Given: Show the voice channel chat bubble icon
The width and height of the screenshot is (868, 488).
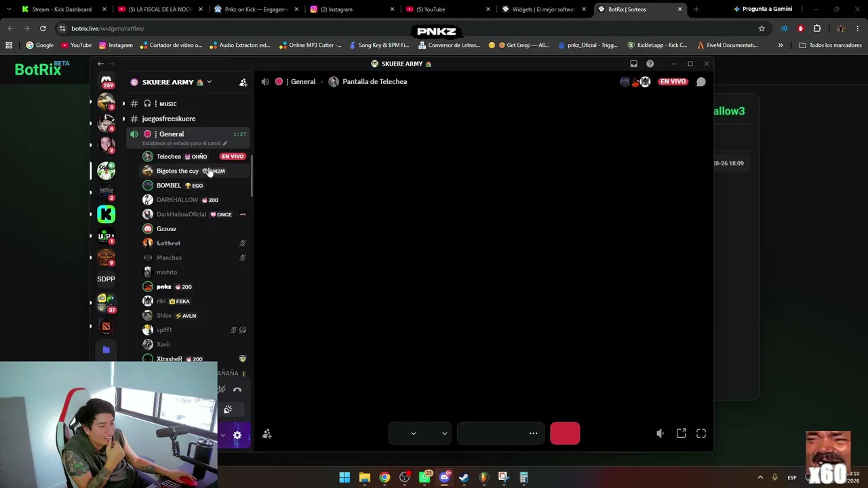Looking at the screenshot, I should [x=701, y=81].
